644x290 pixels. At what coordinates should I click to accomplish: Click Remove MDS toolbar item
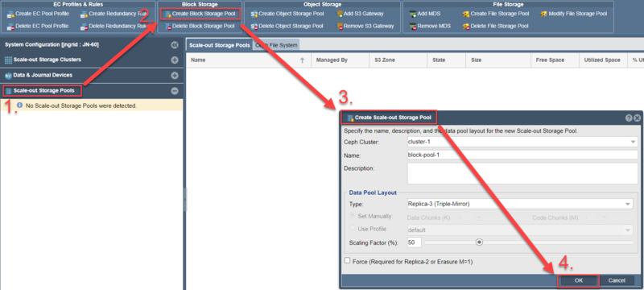pos(430,27)
